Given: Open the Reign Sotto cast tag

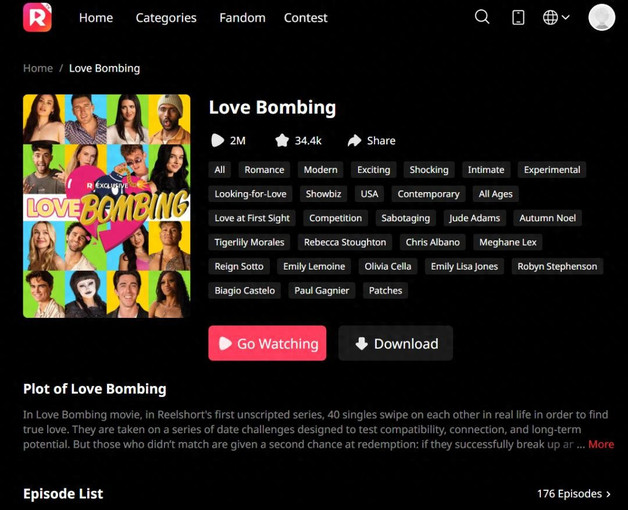Looking at the screenshot, I should coord(239,266).
